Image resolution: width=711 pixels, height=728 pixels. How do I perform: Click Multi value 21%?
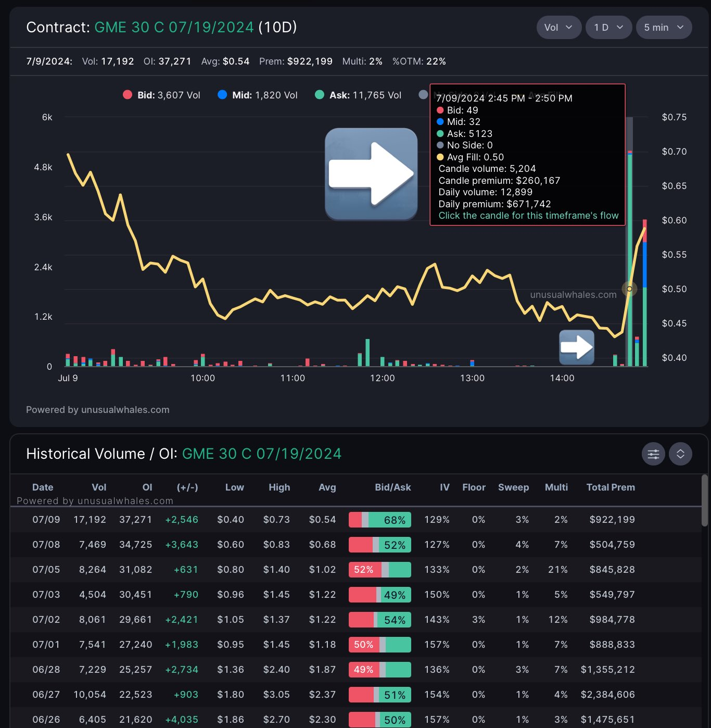tap(558, 570)
